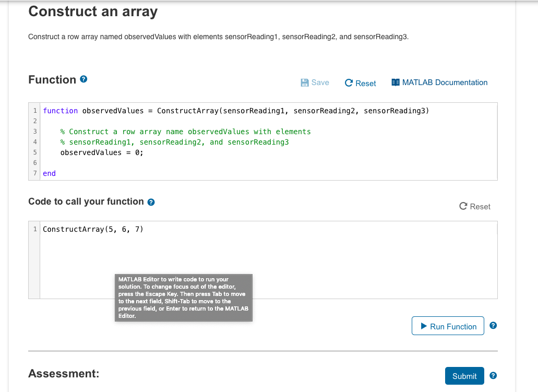The image size is (538, 392).
Task: Click the gray keyboard-navigation tooltip box
Action: click(x=183, y=298)
